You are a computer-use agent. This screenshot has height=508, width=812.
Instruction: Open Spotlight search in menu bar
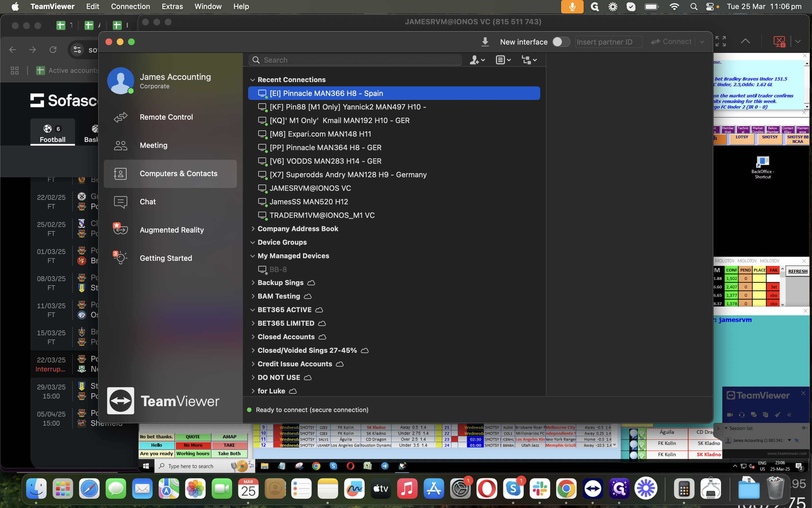(x=694, y=6)
